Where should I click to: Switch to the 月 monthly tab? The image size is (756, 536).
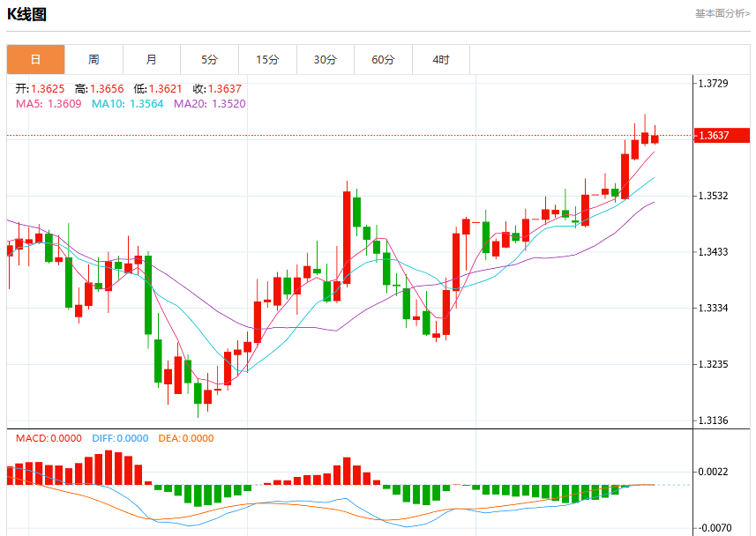pos(152,60)
